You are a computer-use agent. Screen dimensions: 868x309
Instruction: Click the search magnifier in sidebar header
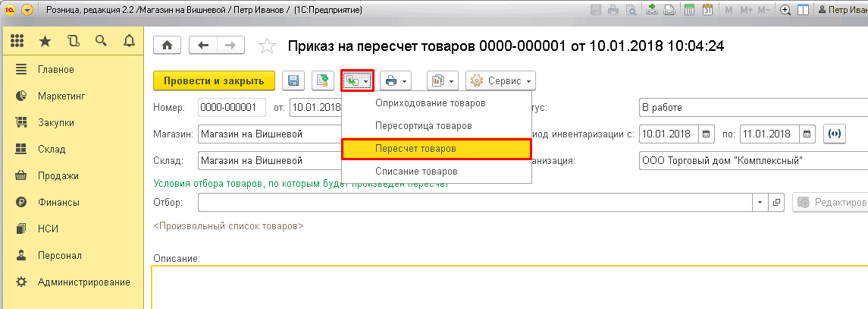[x=101, y=41]
